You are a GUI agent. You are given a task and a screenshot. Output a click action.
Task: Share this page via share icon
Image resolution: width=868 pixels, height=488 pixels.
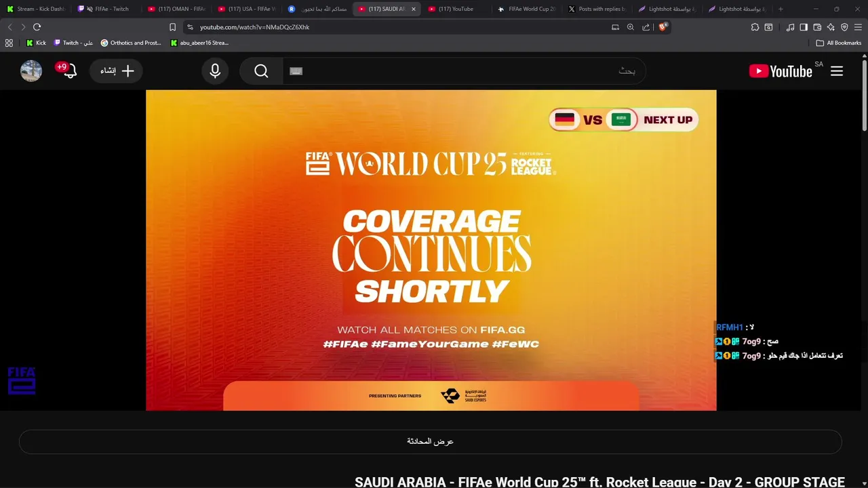point(646,27)
